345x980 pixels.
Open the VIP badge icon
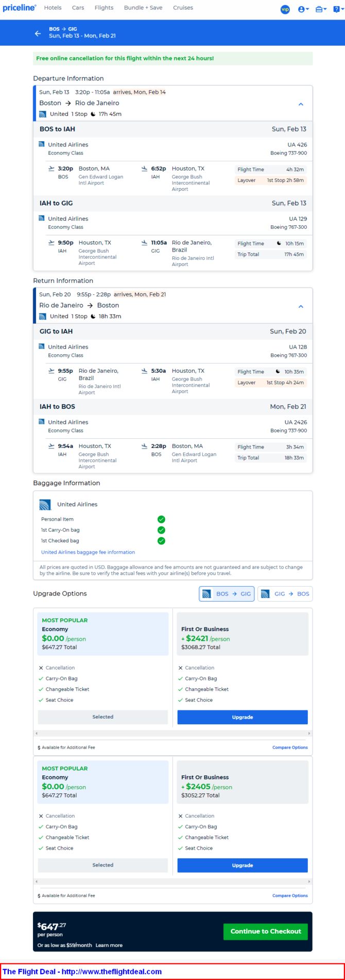pyautogui.click(x=285, y=9)
